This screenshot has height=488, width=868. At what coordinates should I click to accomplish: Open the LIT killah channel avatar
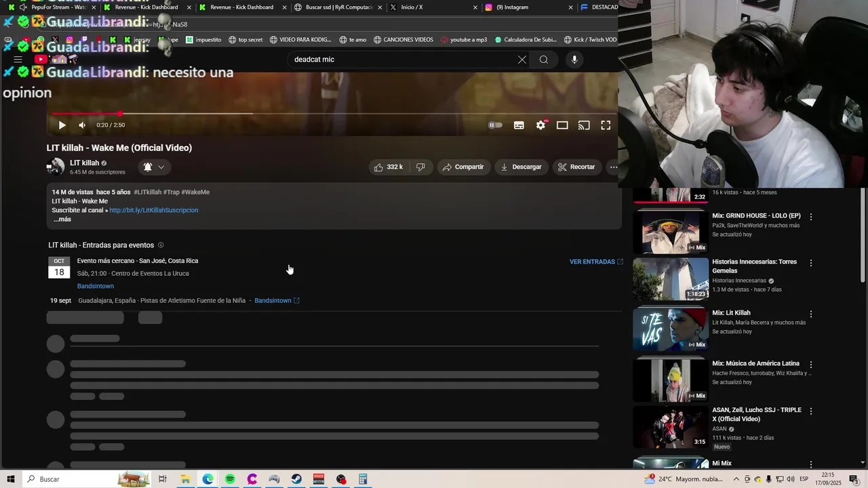coord(56,167)
